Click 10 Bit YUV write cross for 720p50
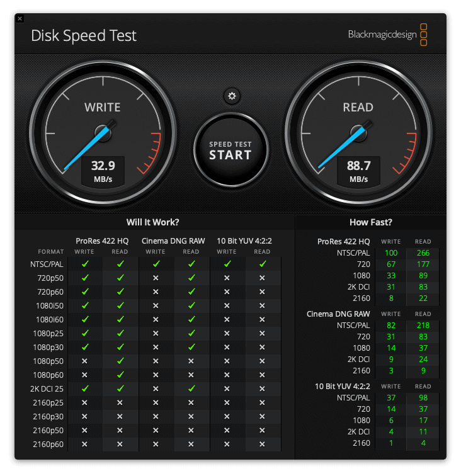This screenshot has width=461, height=476. (x=227, y=278)
